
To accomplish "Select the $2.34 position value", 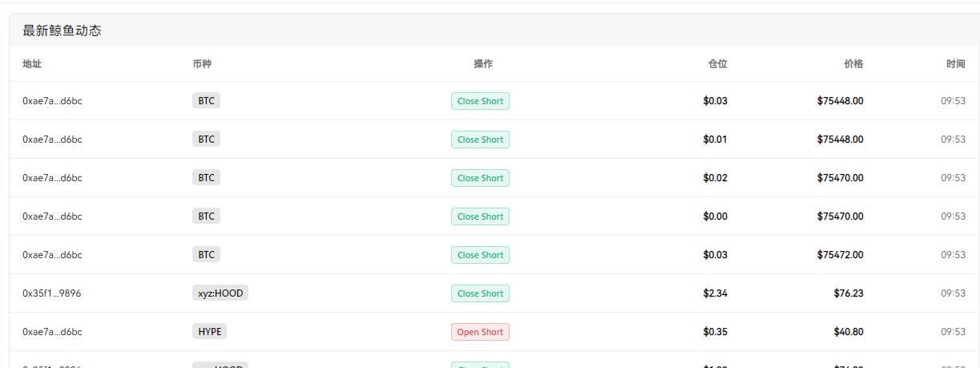I will coord(715,293).
